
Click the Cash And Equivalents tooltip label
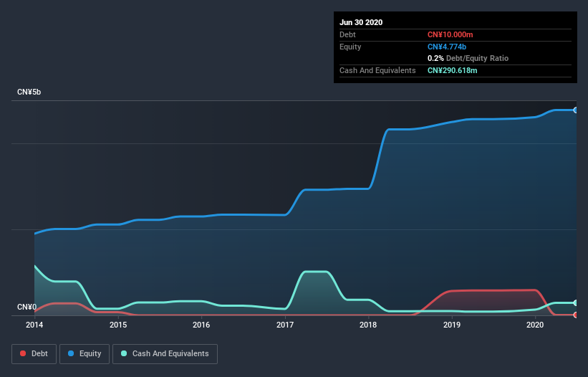377,70
